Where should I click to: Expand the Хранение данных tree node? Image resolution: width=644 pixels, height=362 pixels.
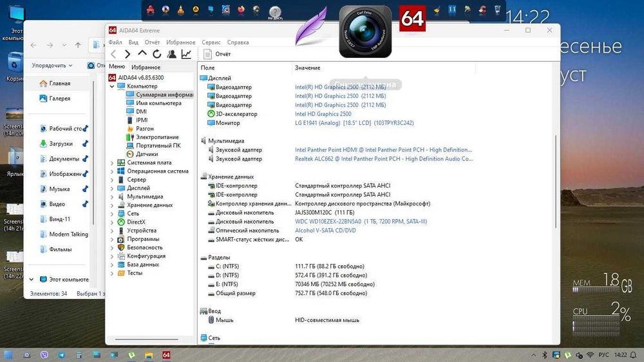(x=112, y=205)
